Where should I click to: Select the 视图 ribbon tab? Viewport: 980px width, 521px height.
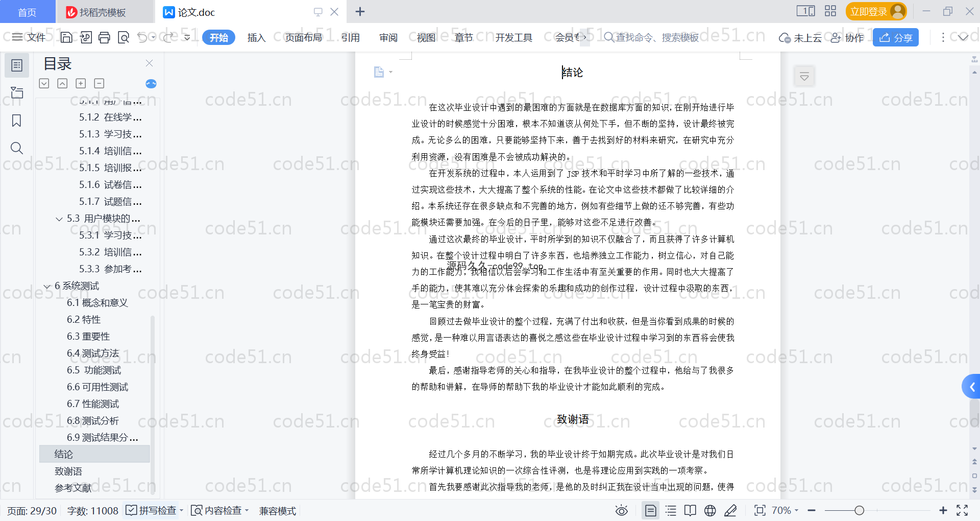[x=426, y=37]
